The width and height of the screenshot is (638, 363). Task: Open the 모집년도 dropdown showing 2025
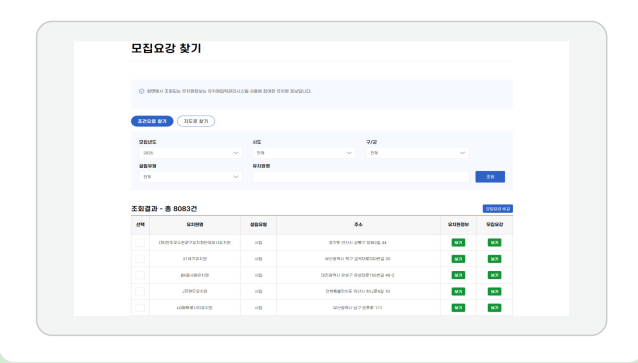click(x=190, y=153)
